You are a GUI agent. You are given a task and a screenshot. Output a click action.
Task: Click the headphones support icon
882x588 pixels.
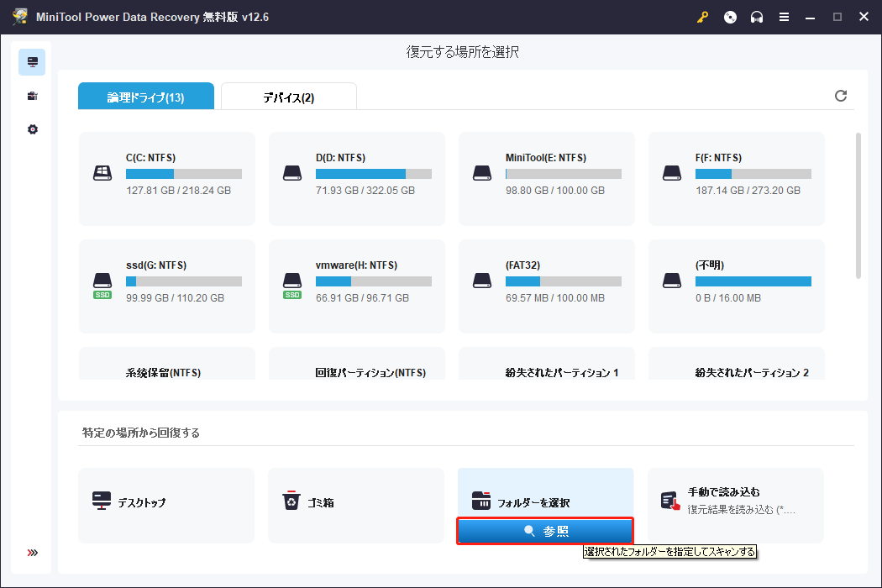(x=757, y=17)
